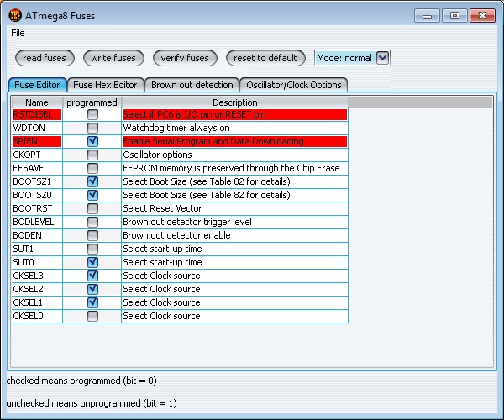504x420 pixels.
Task: Click the verify fuses button
Action: coord(185,58)
